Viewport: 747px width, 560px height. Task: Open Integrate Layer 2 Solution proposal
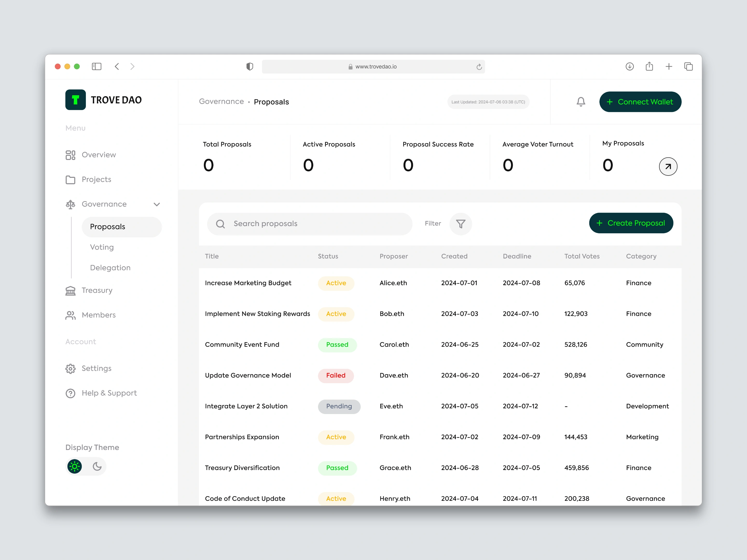pyautogui.click(x=246, y=407)
